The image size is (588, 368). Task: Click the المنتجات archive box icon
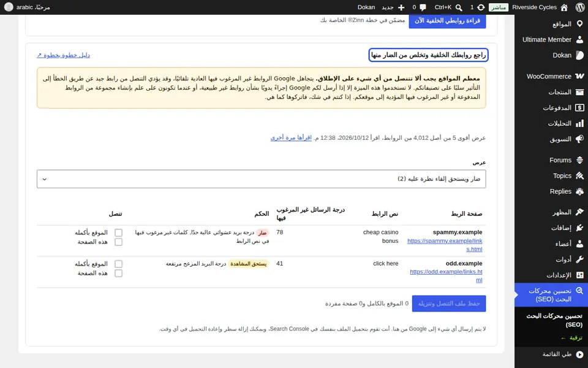[x=579, y=92]
